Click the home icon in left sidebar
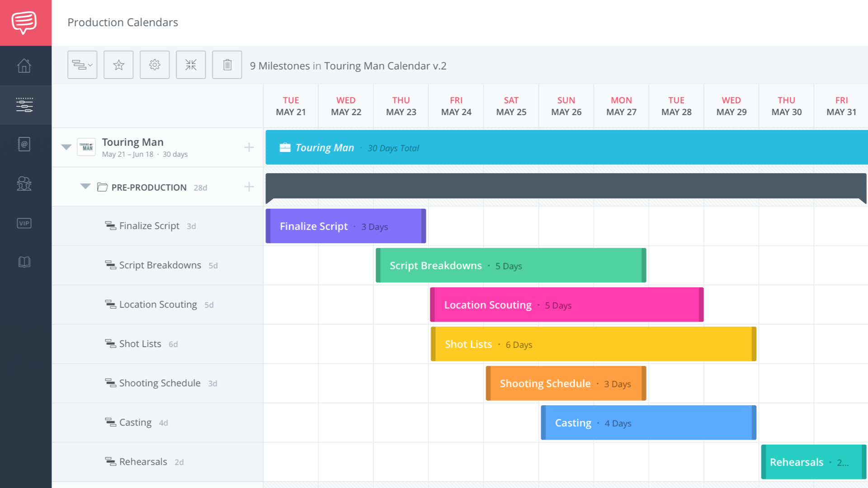The image size is (868, 488). coord(24,65)
